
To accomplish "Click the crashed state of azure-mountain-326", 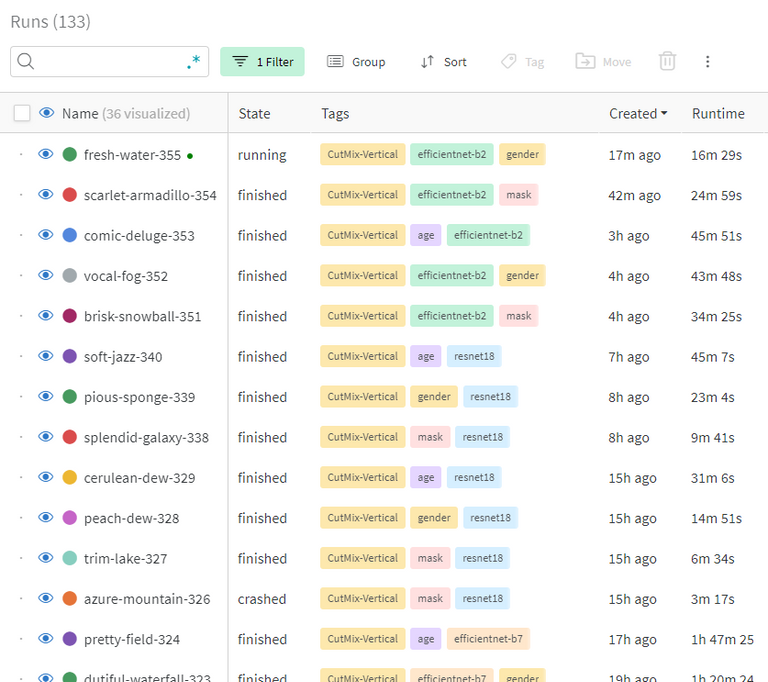I will (x=262, y=599).
